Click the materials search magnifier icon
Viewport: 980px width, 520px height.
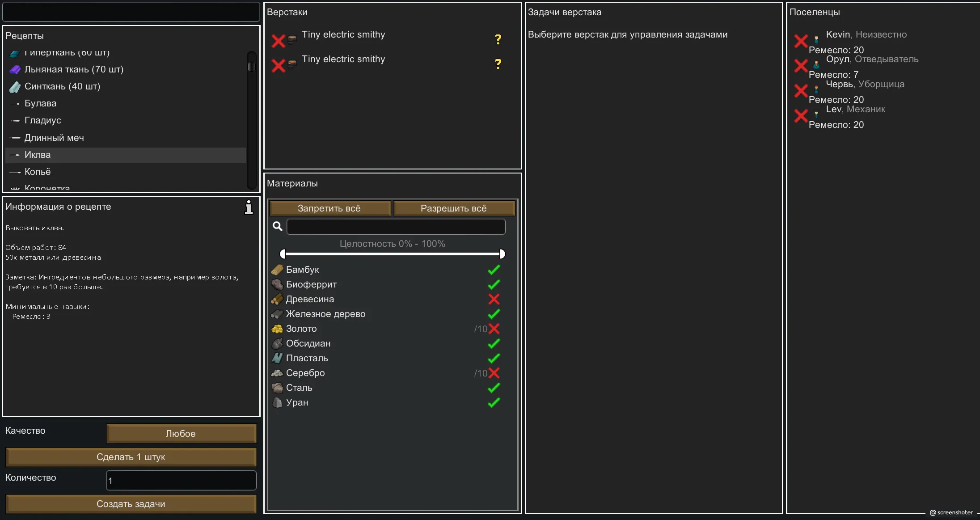tap(277, 227)
